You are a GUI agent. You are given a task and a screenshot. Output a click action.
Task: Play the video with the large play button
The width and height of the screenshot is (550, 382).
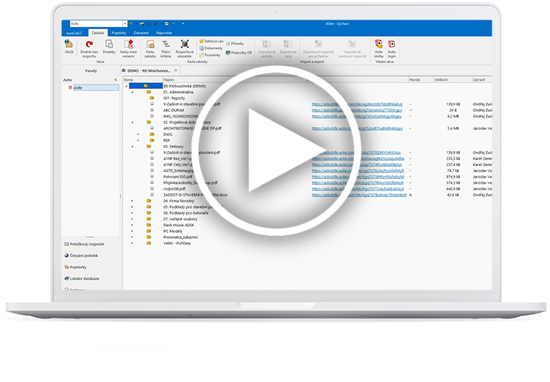point(276,150)
